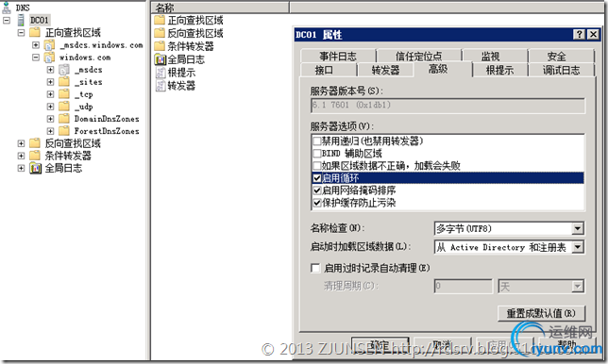Select the ForestDnsZones folder icon
The image size is (608, 364).
(64, 131)
